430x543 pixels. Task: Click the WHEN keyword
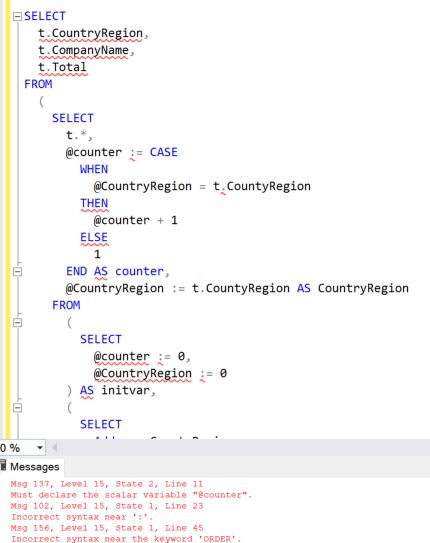click(x=94, y=169)
